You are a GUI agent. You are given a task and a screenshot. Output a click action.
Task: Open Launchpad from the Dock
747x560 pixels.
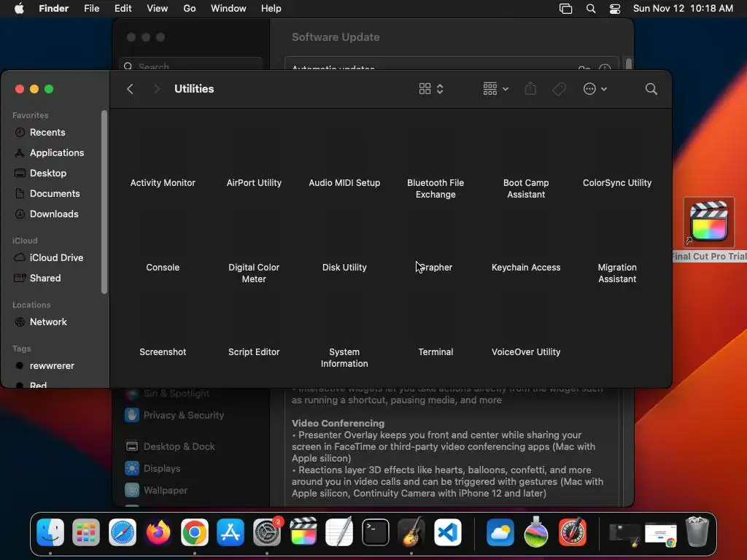click(x=86, y=532)
